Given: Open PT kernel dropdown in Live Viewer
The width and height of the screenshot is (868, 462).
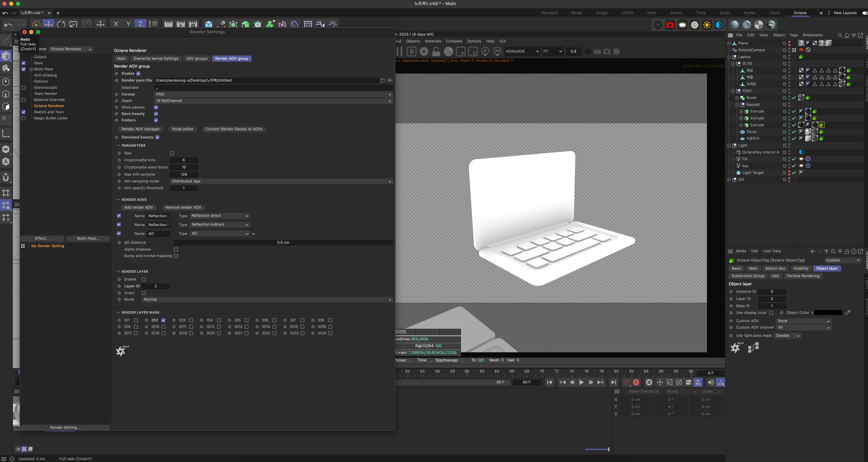Looking at the screenshot, I should pyautogui.click(x=553, y=52).
